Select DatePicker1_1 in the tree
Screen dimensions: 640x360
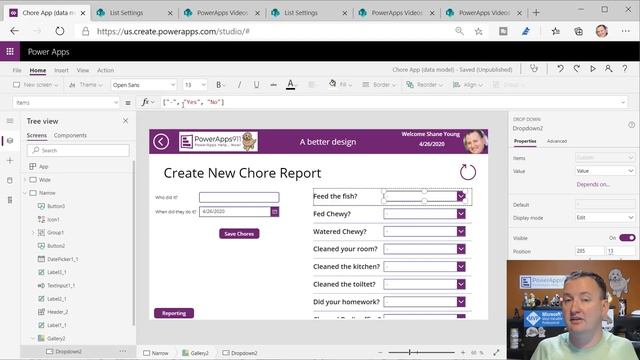[62, 259]
